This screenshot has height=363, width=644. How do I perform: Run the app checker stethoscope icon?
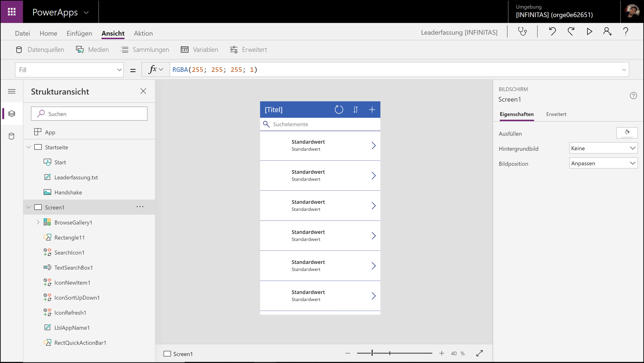[x=522, y=32]
